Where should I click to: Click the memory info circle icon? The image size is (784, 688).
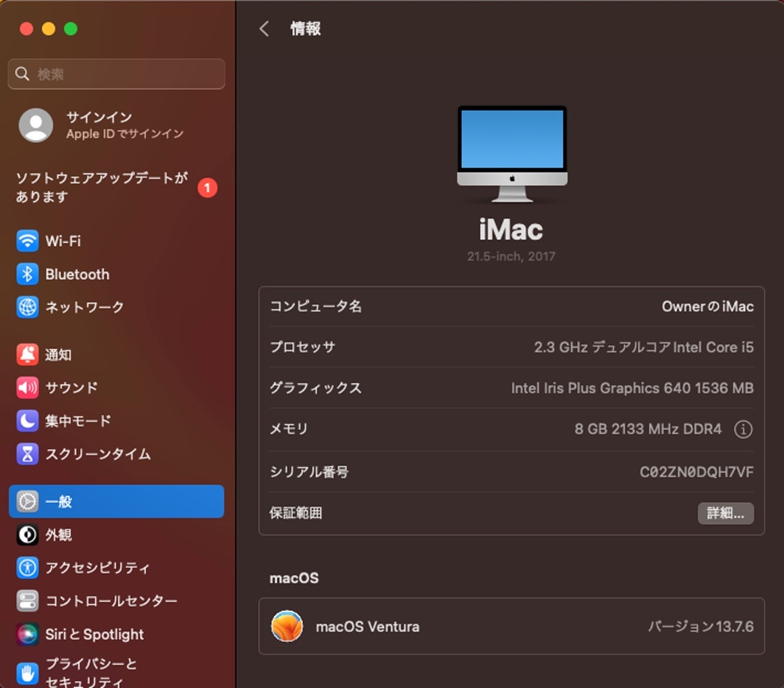point(743,429)
